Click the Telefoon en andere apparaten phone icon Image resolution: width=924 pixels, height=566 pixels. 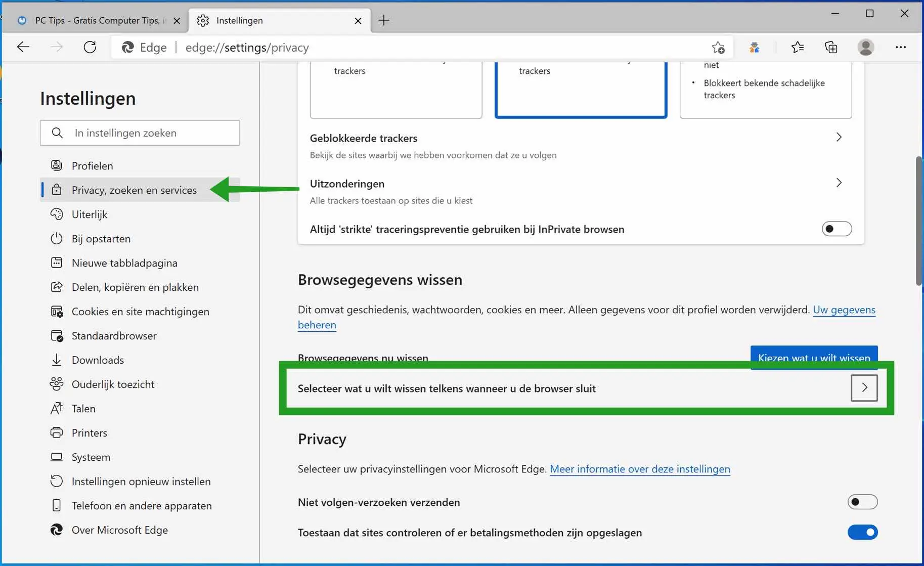pos(57,505)
